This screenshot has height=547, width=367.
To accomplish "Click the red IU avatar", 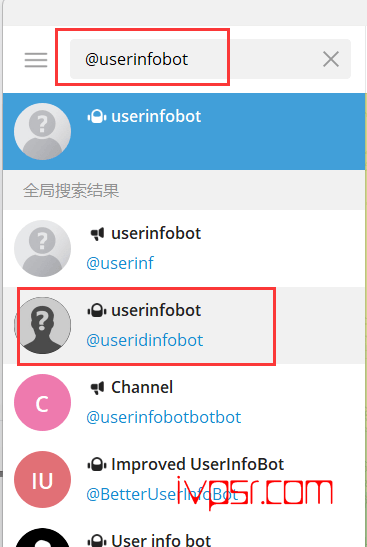I will (x=43, y=480).
